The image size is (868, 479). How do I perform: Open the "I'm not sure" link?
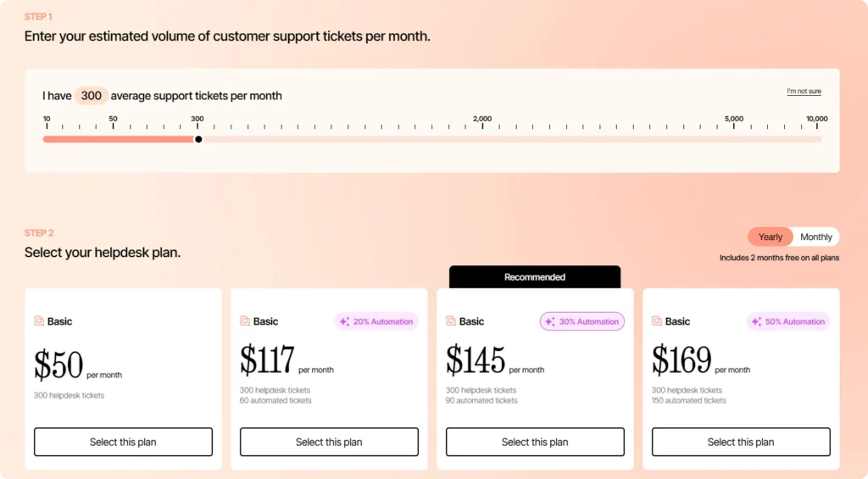tap(804, 92)
